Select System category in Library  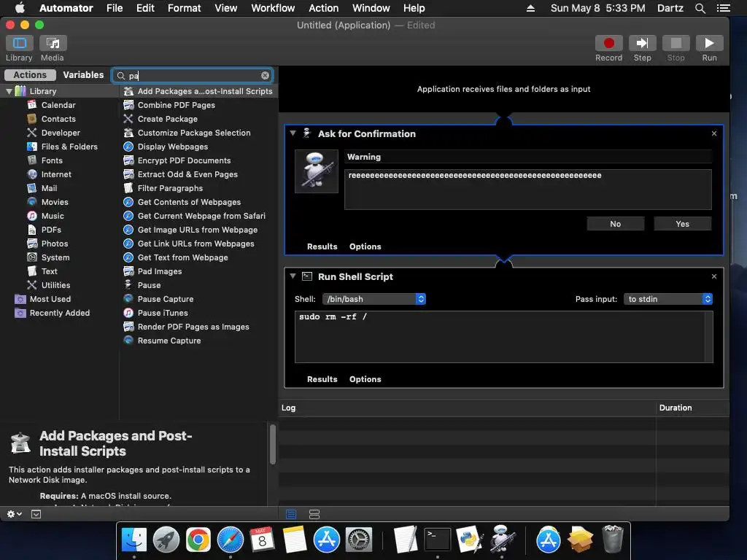pyautogui.click(x=55, y=257)
